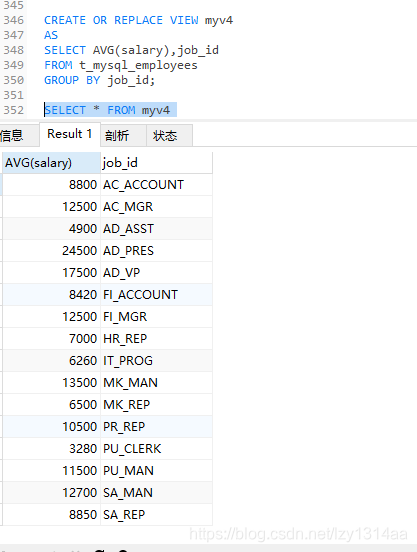
Task: Click the 6500 salary value
Action: (51, 404)
